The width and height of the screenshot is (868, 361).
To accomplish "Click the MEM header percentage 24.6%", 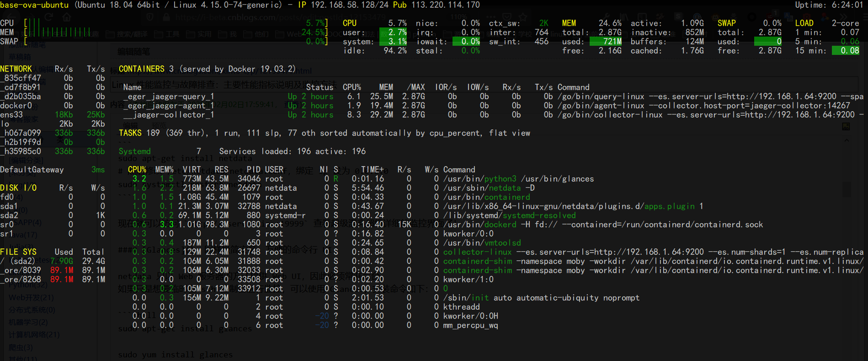I will point(610,23).
